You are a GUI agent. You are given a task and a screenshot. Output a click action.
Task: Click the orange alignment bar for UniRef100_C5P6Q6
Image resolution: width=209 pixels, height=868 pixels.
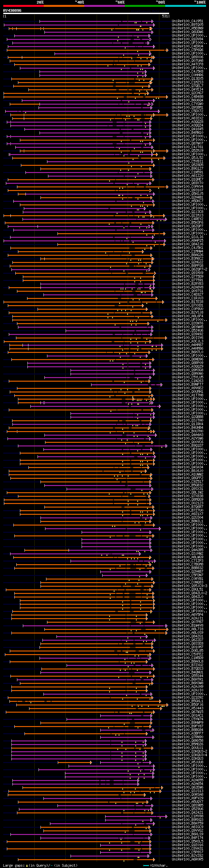[88, 50]
